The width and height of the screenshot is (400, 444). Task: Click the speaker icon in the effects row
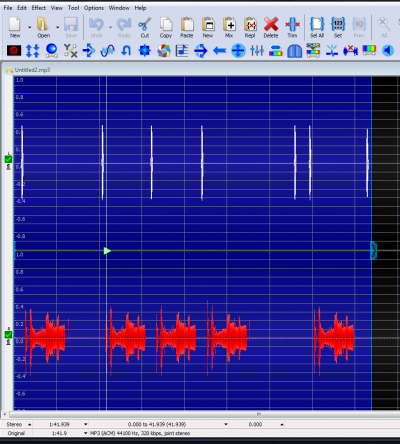pyautogui.click(x=387, y=51)
